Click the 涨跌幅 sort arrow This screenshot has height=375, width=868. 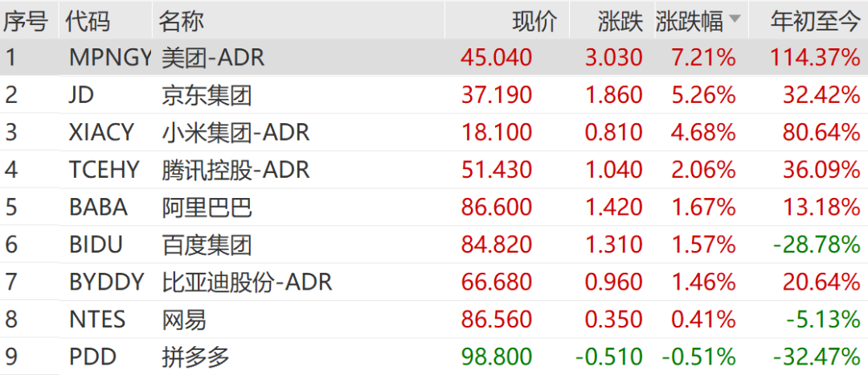pos(735,21)
